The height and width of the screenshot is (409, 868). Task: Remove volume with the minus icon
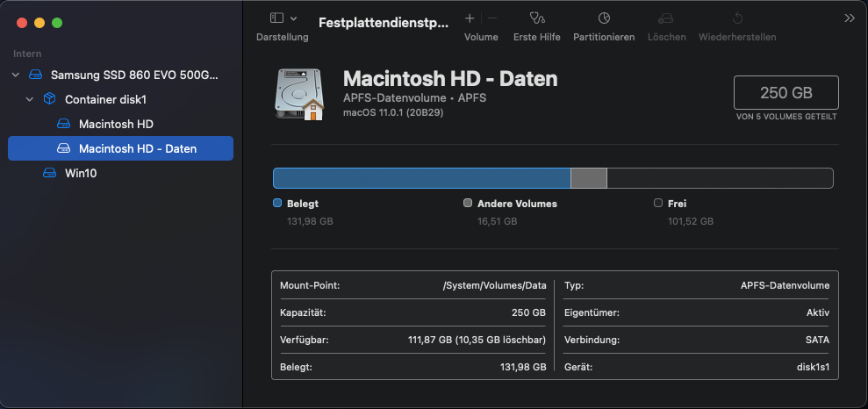[492, 18]
